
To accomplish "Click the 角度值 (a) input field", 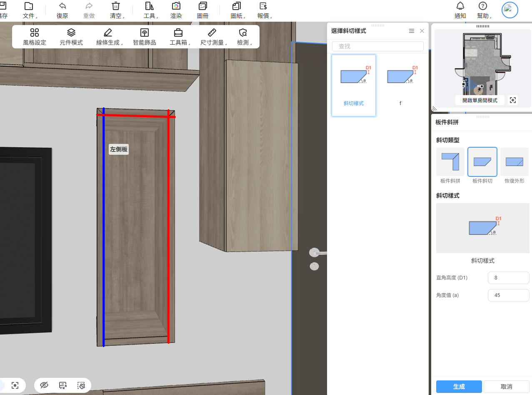I will click(508, 295).
